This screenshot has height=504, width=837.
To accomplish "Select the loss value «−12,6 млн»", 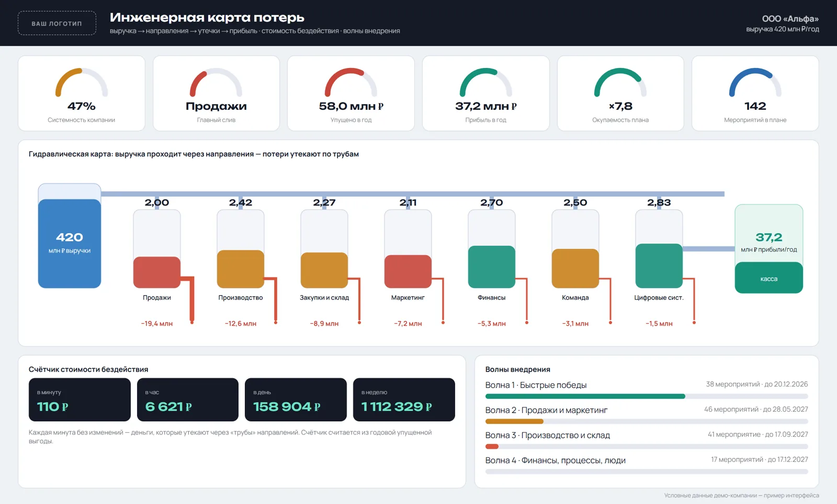I will click(241, 324).
